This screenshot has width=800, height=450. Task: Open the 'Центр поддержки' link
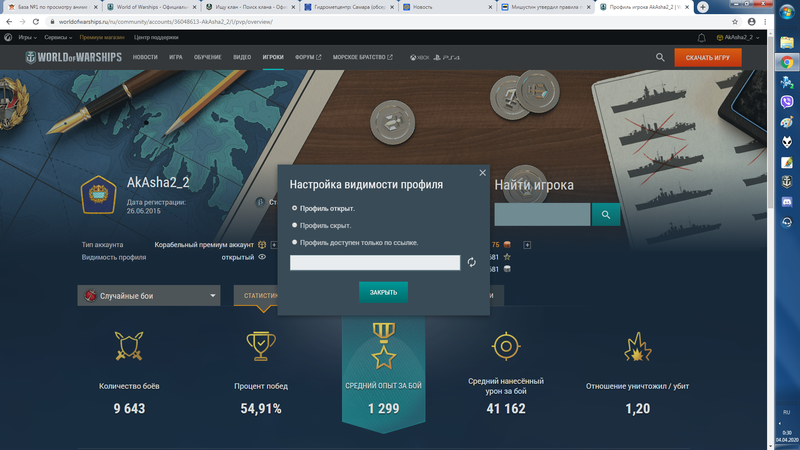coord(156,38)
